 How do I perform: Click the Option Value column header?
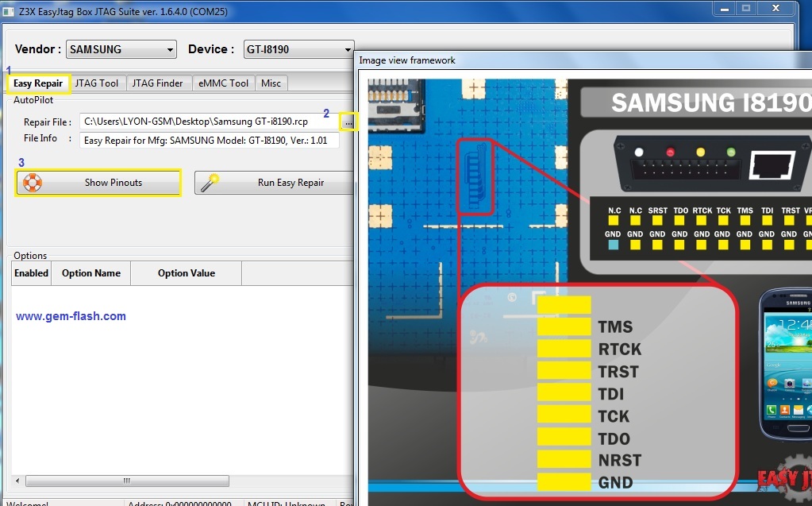pyautogui.click(x=187, y=273)
